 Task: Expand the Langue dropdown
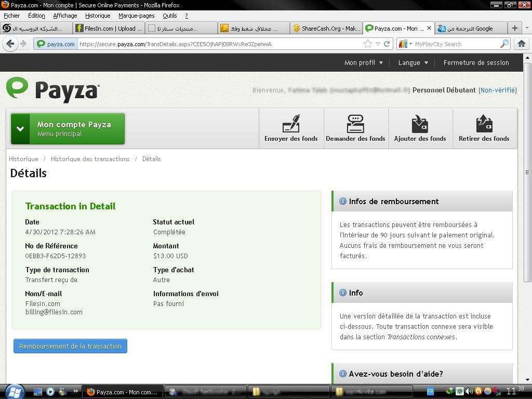(x=413, y=62)
